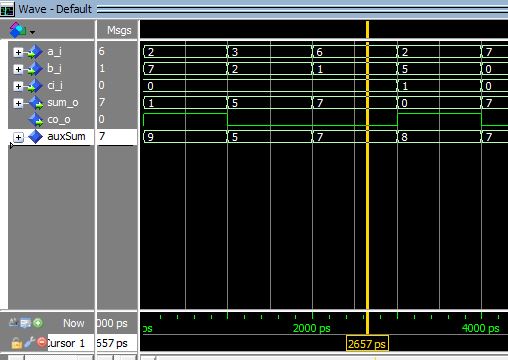Expand the ci_i signal
The image size is (508, 360).
[18, 86]
